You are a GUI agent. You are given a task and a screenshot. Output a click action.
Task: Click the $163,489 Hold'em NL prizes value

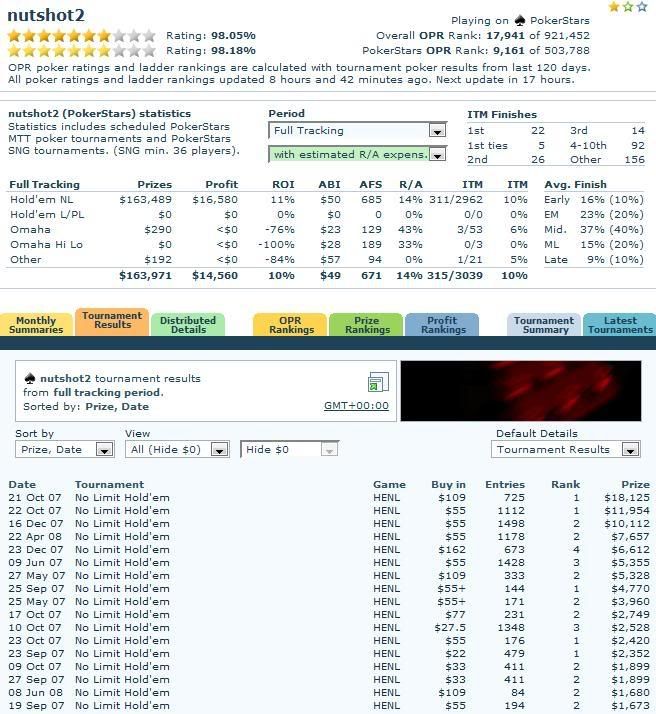(x=145, y=199)
